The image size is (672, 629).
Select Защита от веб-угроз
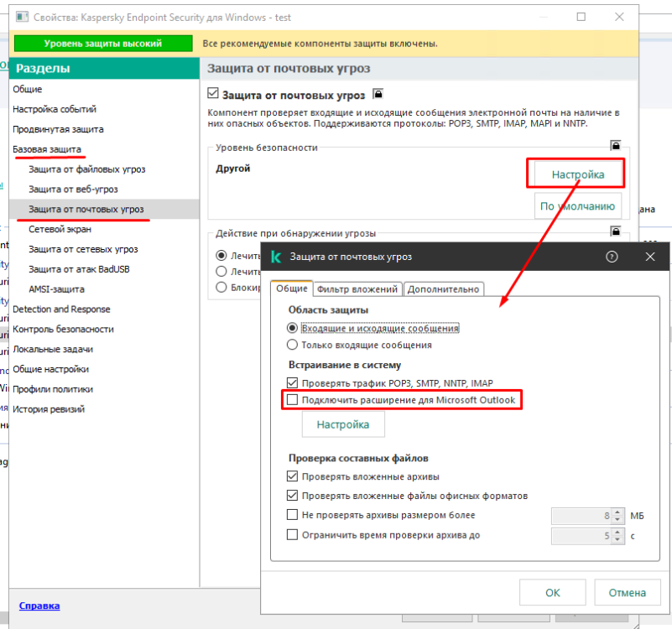coord(73,189)
